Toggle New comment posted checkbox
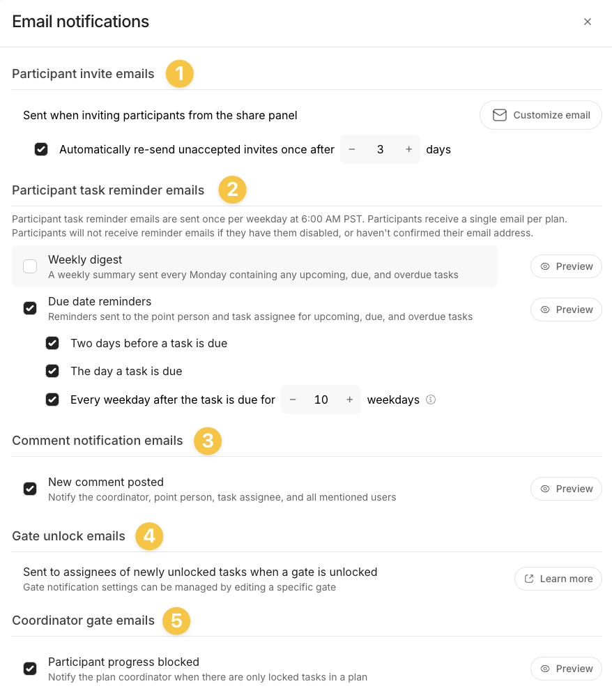612x700 pixels. 30,489
